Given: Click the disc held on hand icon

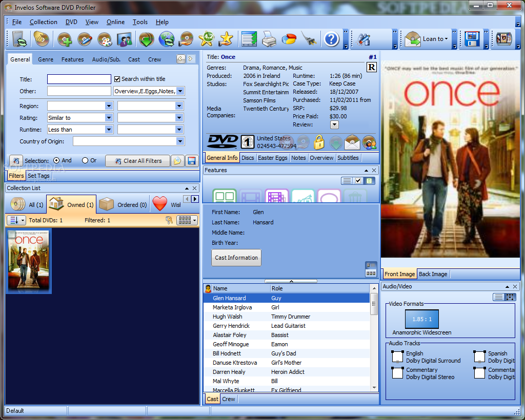Looking at the screenshot, I should (x=186, y=39).
